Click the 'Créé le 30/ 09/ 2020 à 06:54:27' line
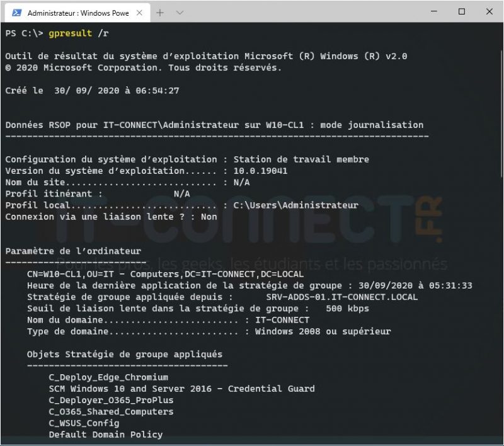This screenshot has width=504, height=446. click(x=92, y=91)
